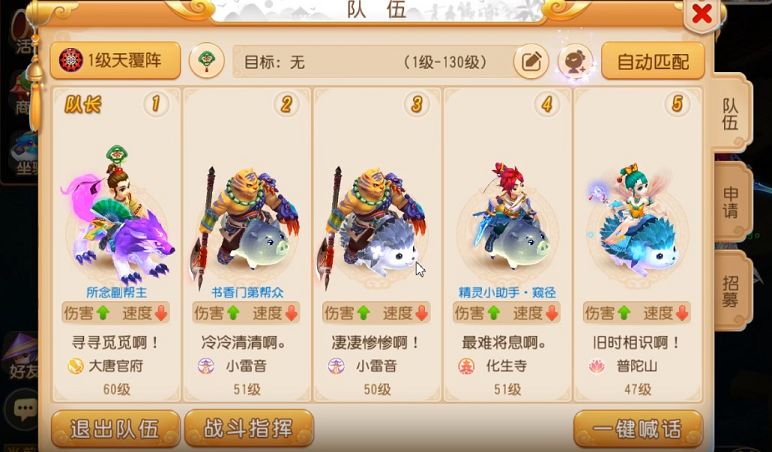Select member 2 冷冷清清啊 tiger character
Screen dimensions: 772x452
click(247, 244)
